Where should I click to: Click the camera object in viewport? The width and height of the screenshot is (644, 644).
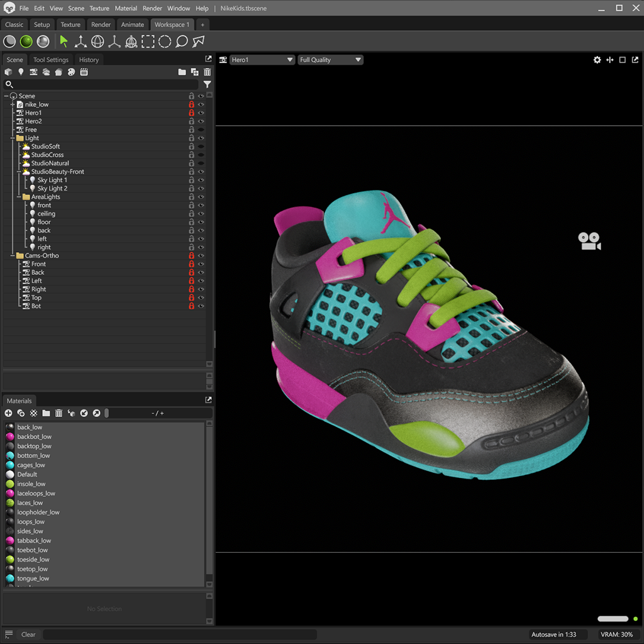(589, 241)
